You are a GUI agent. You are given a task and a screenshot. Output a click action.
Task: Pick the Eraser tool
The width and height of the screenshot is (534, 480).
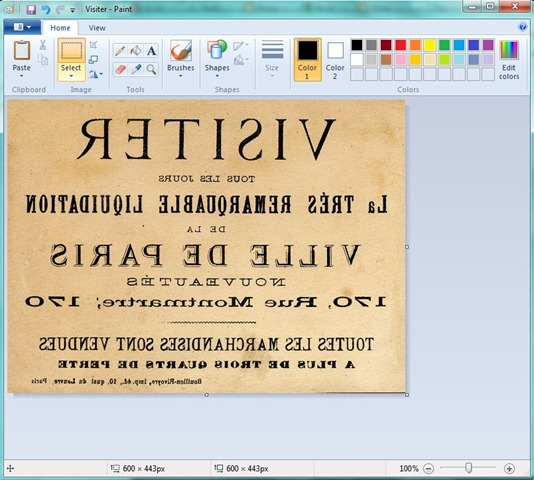(120, 69)
